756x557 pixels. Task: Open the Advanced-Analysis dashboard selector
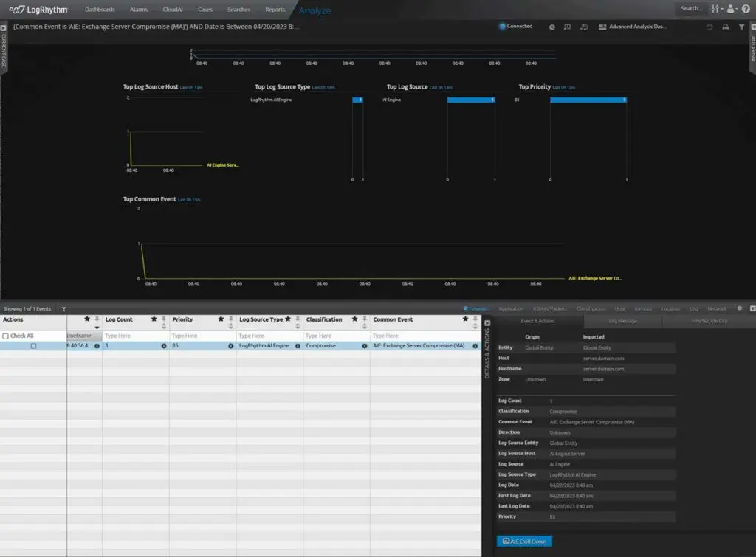[633, 27]
